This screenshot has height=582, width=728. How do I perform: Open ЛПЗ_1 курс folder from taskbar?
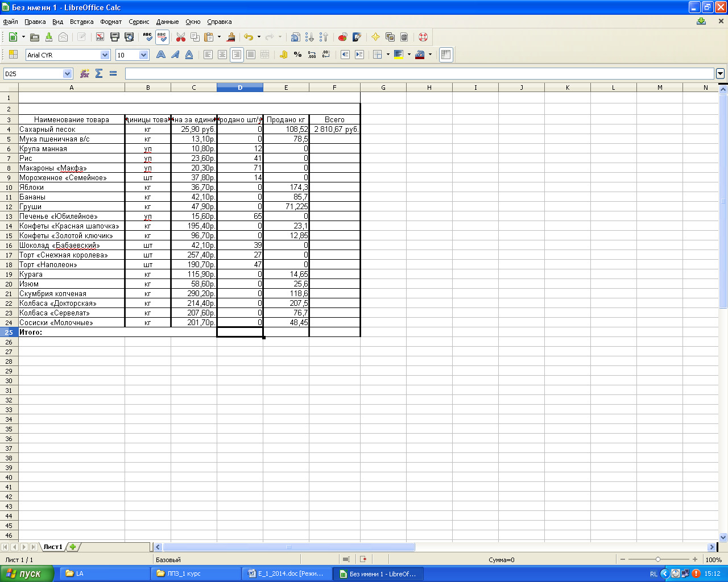coord(196,573)
